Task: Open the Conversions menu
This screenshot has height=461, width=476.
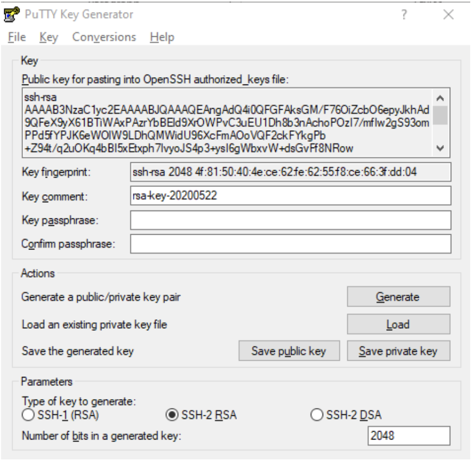Action: tap(104, 37)
